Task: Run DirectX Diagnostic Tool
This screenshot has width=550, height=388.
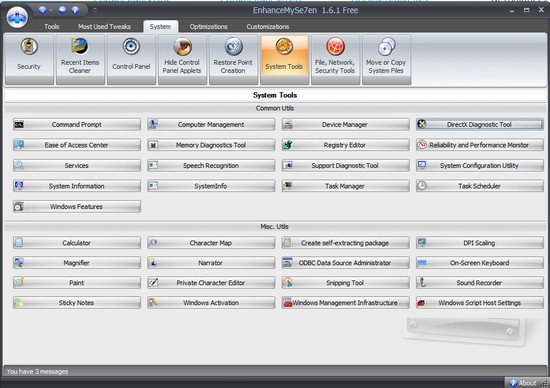Action: coord(480,125)
